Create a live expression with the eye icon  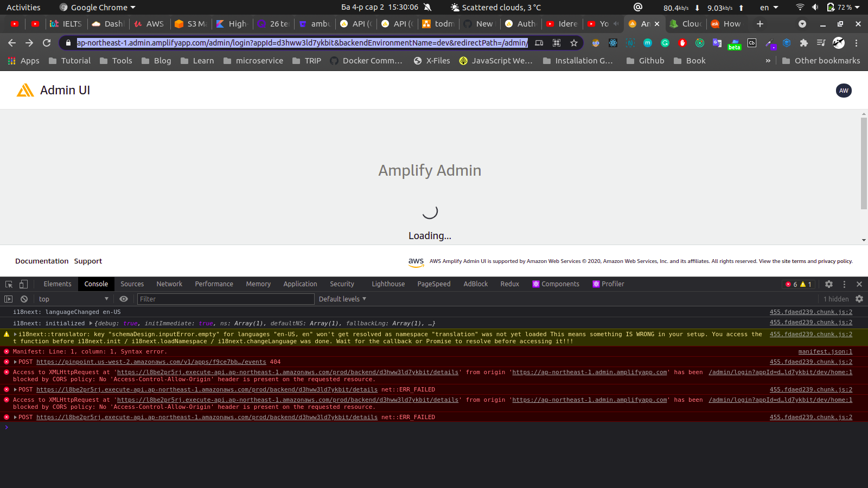point(124,299)
